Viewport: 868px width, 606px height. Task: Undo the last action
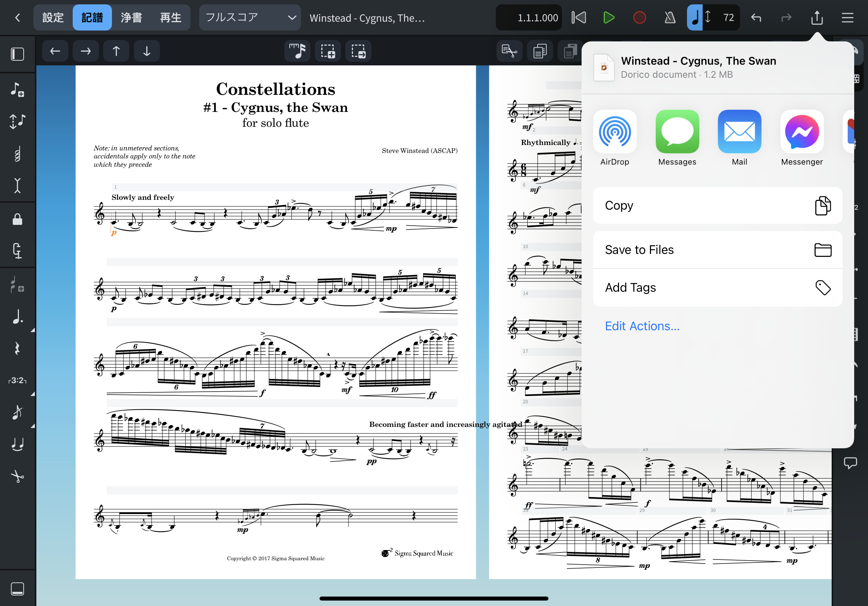pos(756,18)
